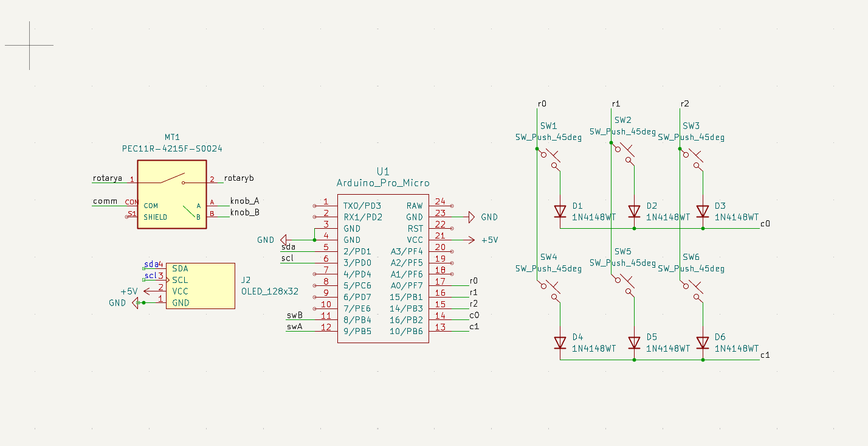Click the RAW pin name on U1
The height and width of the screenshot is (446, 868).
(x=415, y=206)
